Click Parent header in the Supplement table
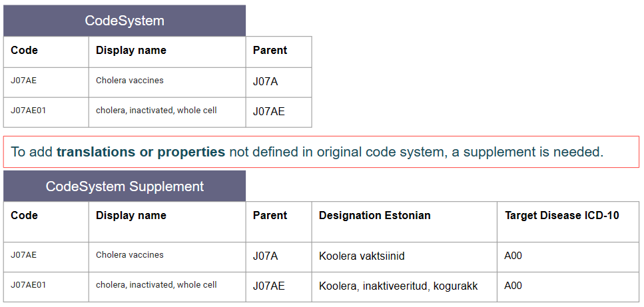 click(x=270, y=216)
